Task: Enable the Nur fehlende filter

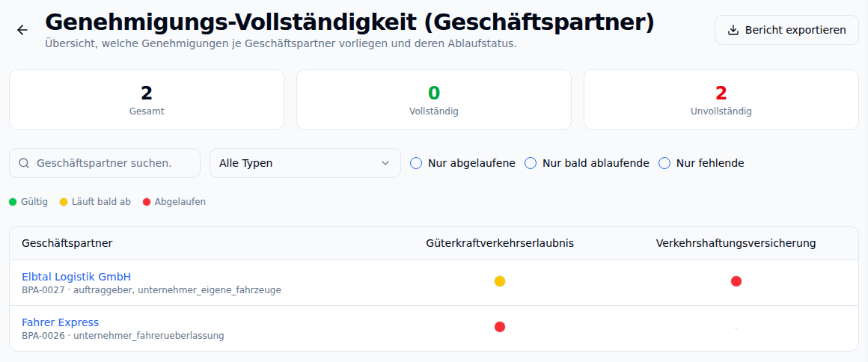Action: (x=664, y=163)
